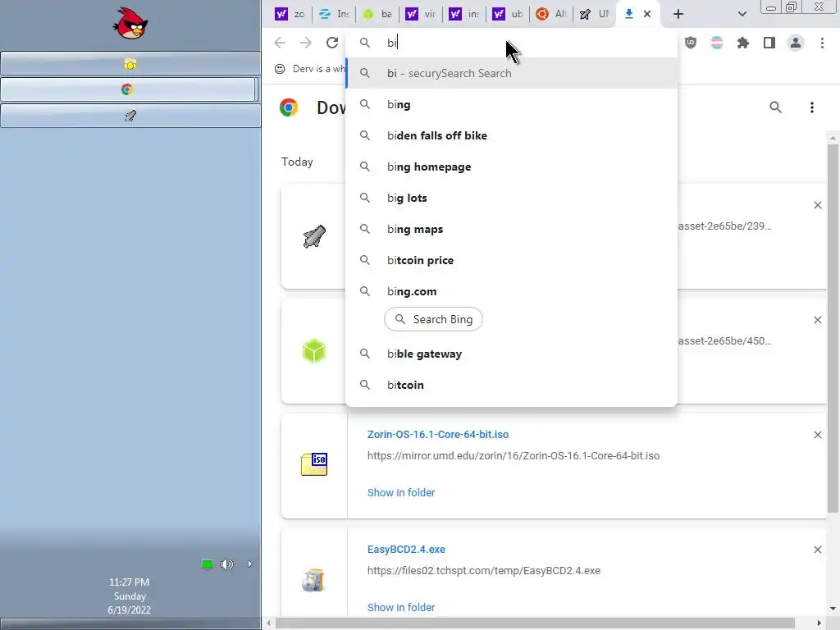
Task: Choose the 'big lots' suggestion
Action: click(512, 198)
